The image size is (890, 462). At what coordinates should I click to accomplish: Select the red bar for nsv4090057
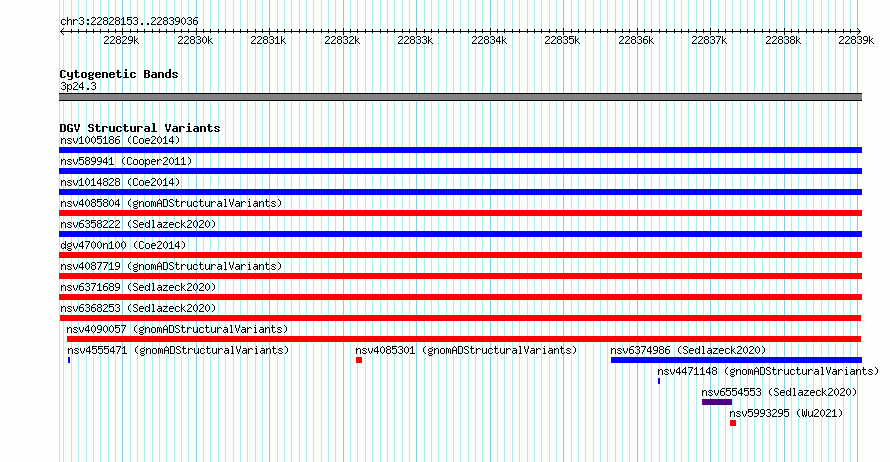point(464,339)
